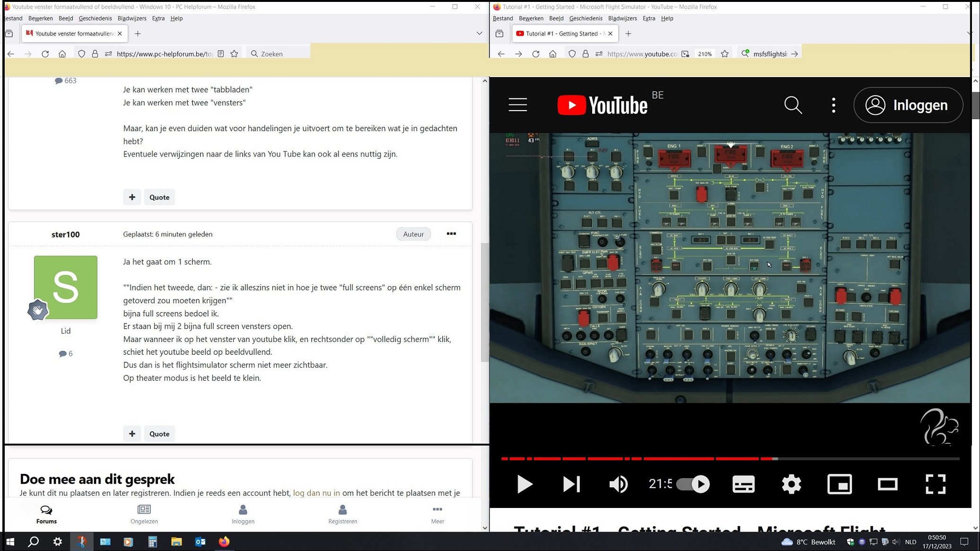
Task: Open YouTube search magnifier
Action: click(x=793, y=105)
